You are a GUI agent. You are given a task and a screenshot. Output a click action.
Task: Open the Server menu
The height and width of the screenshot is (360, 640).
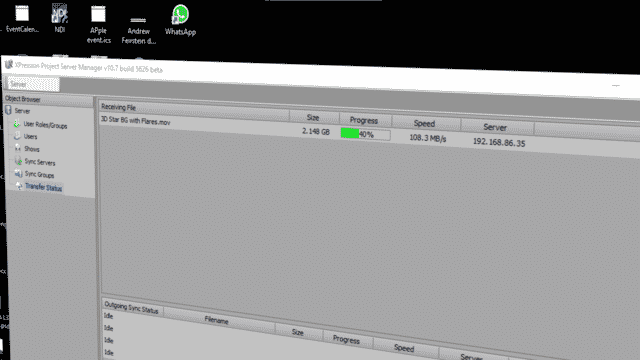33,84
